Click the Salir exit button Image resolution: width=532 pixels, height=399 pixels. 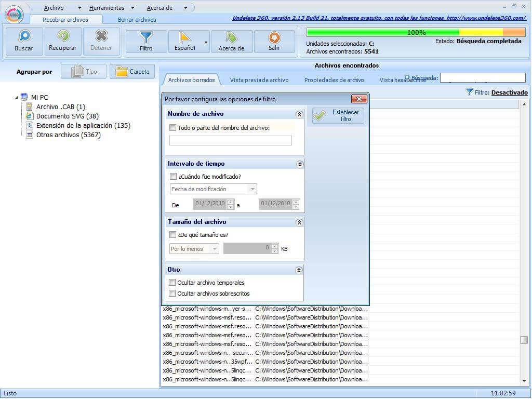click(274, 42)
